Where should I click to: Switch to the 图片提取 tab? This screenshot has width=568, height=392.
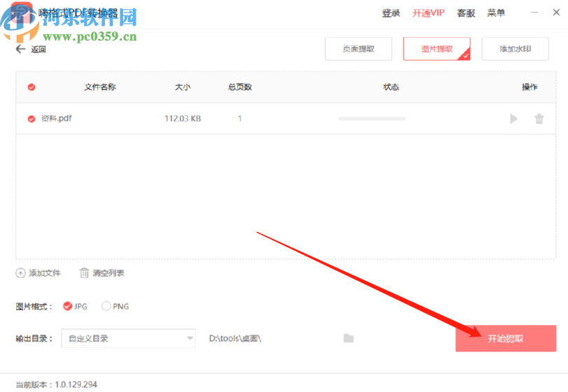coord(436,49)
